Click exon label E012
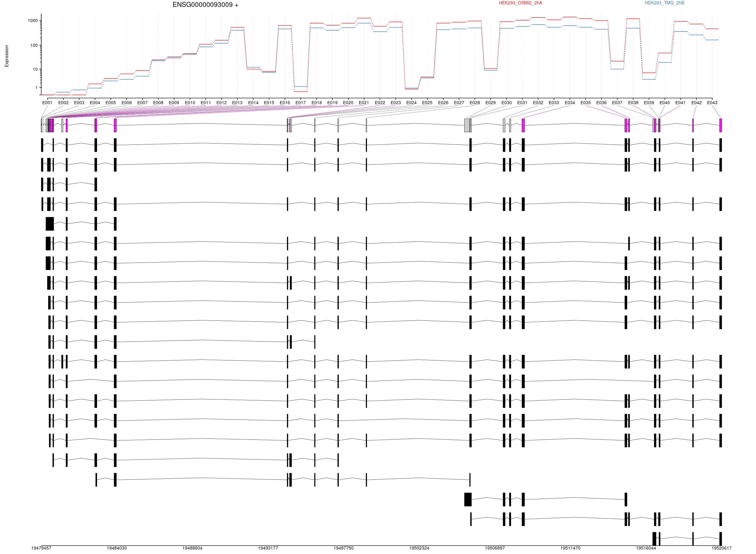The width and height of the screenshot is (756, 554). click(221, 103)
